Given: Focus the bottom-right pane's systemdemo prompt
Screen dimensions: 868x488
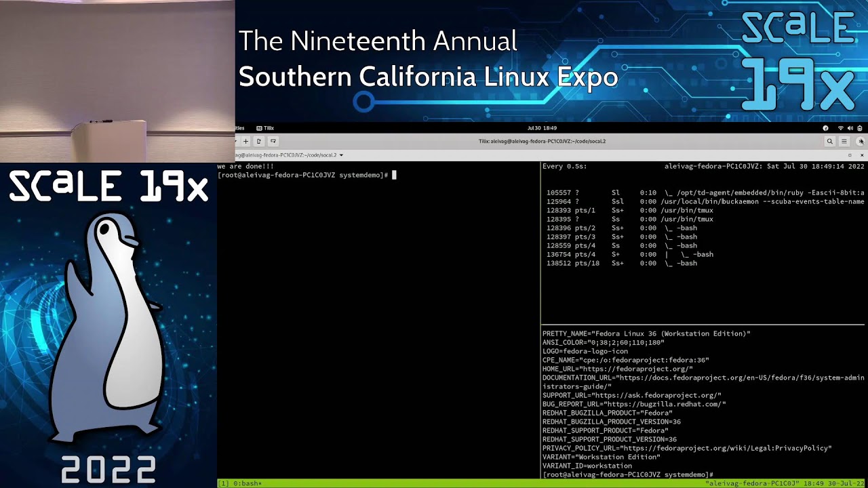Looking at the screenshot, I should click(x=627, y=475).
